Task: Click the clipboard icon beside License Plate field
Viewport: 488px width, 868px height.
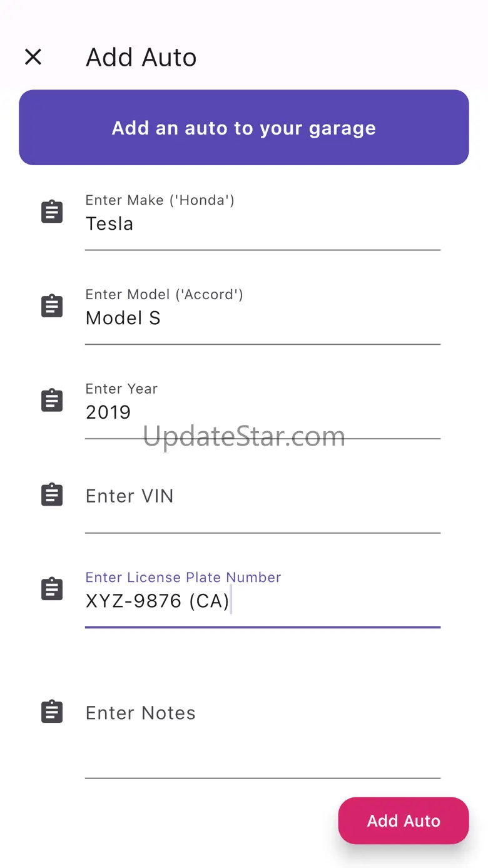Action: pos(52,590)
